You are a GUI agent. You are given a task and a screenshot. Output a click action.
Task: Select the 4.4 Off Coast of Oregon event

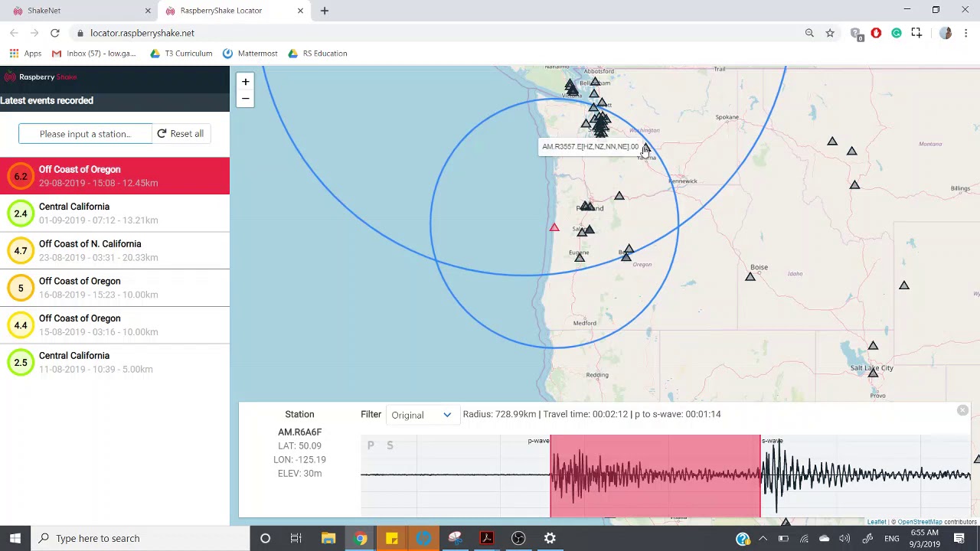coord(115,325)
